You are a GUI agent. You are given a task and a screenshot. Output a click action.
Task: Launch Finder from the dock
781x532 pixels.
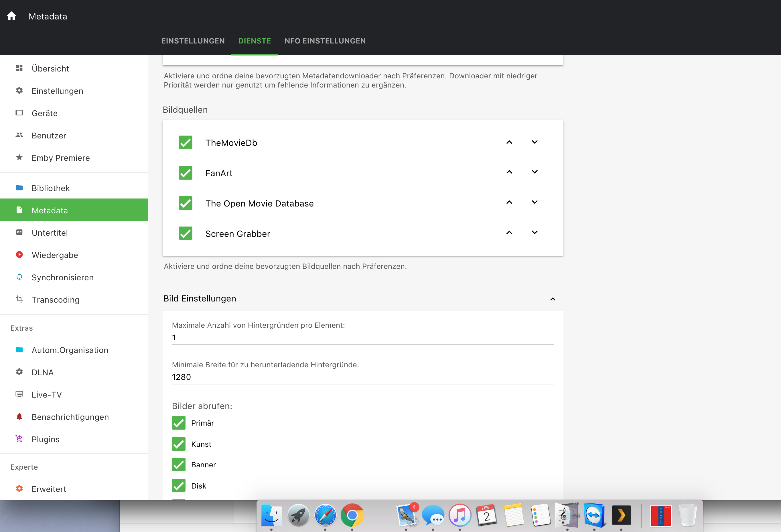point(271,515)
